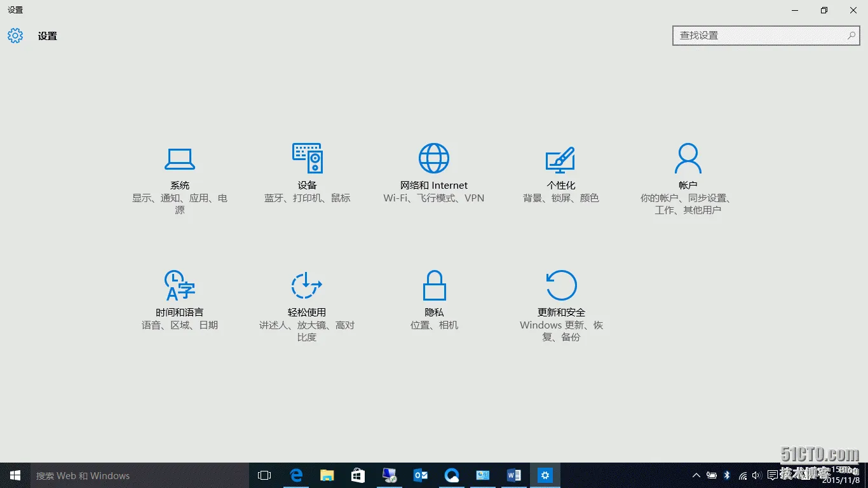
Task: Open the 网络和 Internet globe icon
Action: pos(434,158)
